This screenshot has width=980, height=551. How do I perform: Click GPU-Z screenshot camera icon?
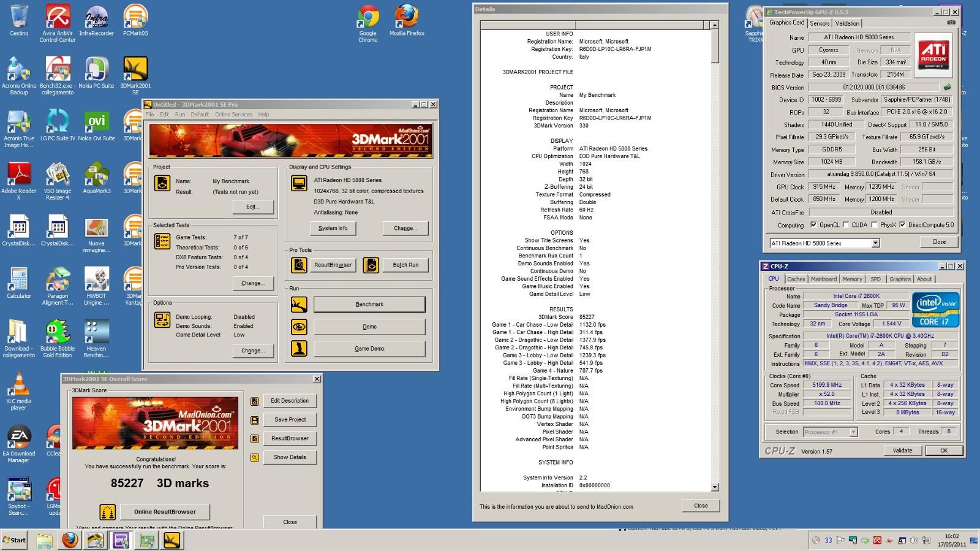coord(951,23)
